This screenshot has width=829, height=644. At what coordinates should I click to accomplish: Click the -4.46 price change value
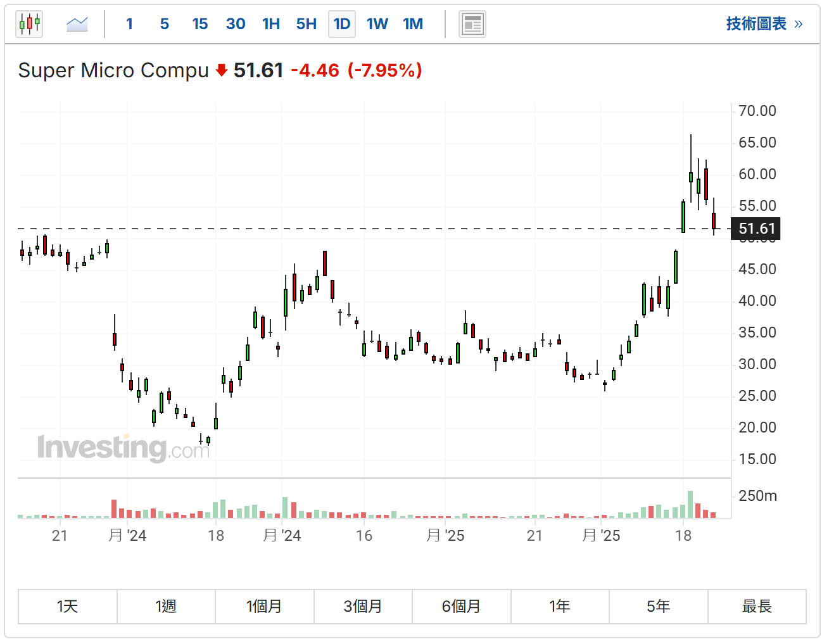[x=315, y=70]
